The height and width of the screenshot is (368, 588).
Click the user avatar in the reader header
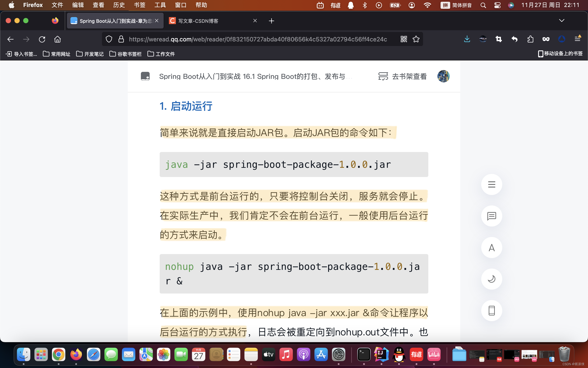(443, 76)
